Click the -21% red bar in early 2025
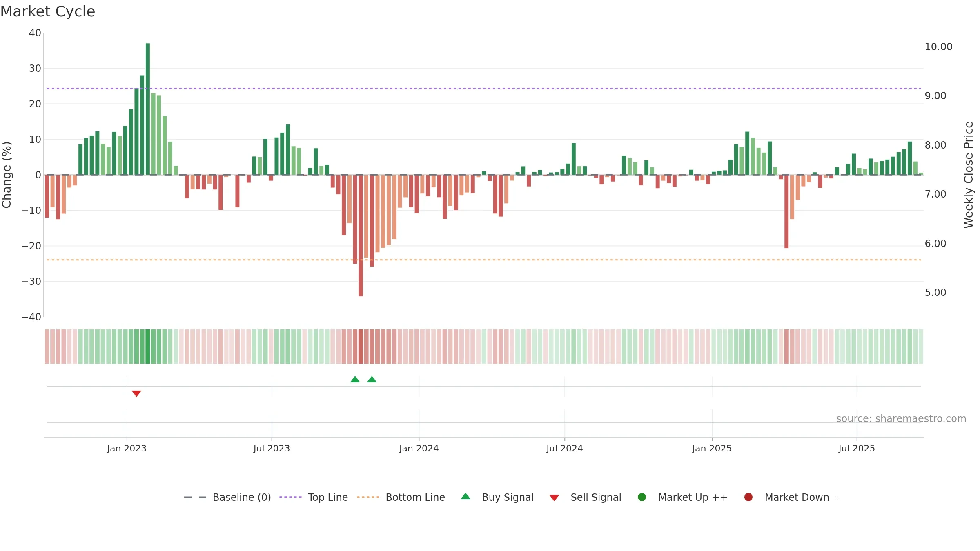 (x=786, y=211)
